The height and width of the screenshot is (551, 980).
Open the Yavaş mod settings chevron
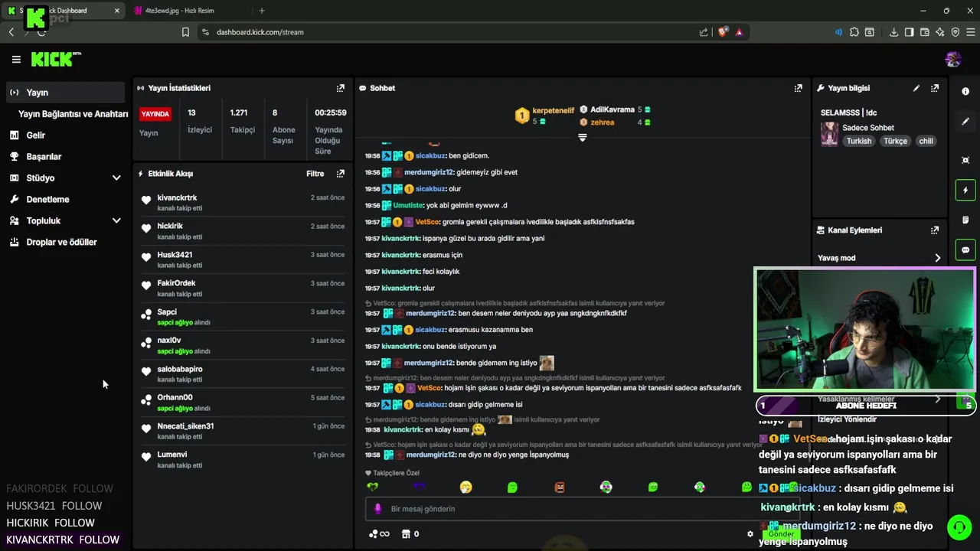click(937, 258)
